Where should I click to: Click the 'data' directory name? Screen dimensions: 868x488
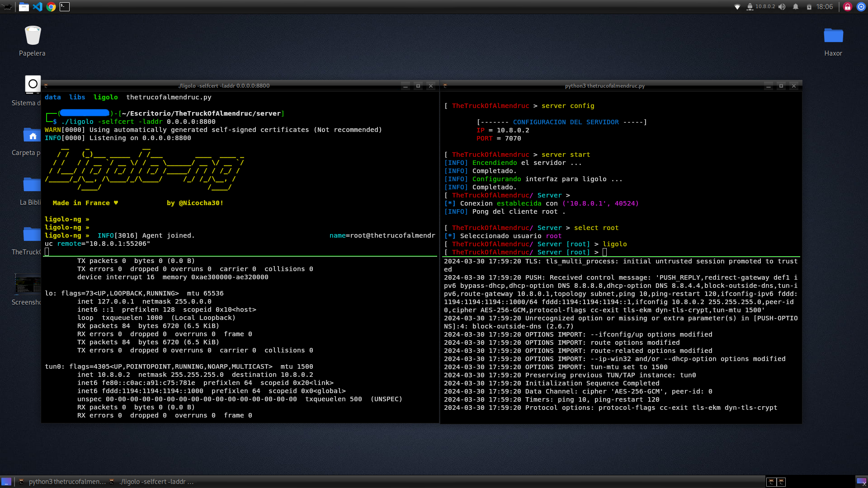coord(53,97)
